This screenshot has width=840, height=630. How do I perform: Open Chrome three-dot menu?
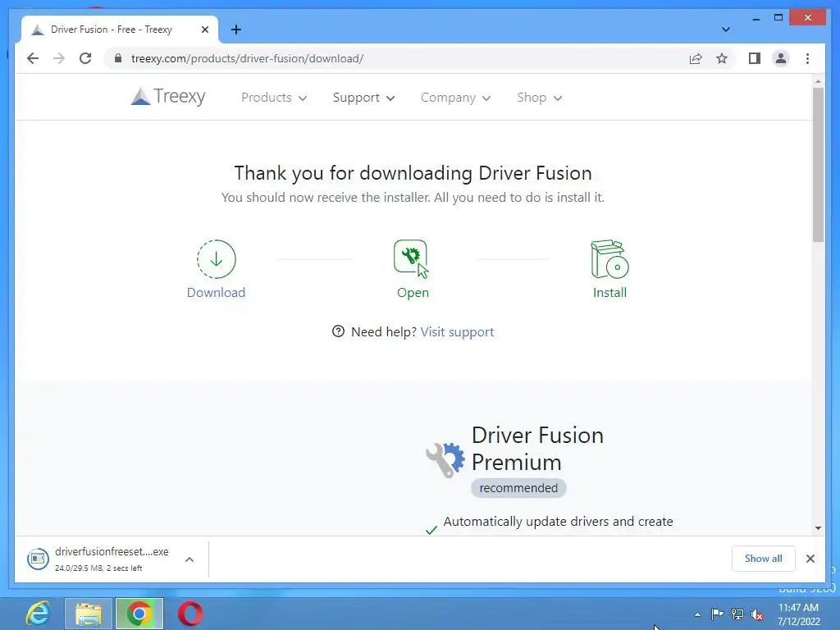click(x=807, y=58)
